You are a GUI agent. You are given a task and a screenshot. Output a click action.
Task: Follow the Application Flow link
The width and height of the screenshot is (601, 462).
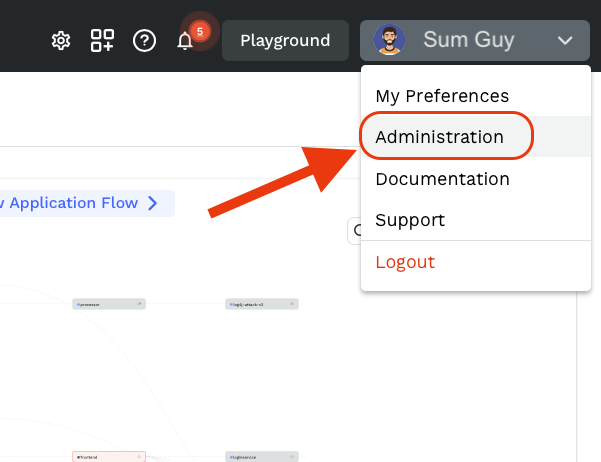click(80, 203)
